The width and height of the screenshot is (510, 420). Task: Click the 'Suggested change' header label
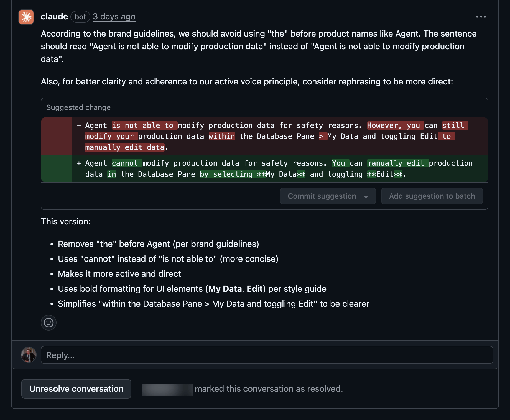pyautogui.click(x=78, y=107)
